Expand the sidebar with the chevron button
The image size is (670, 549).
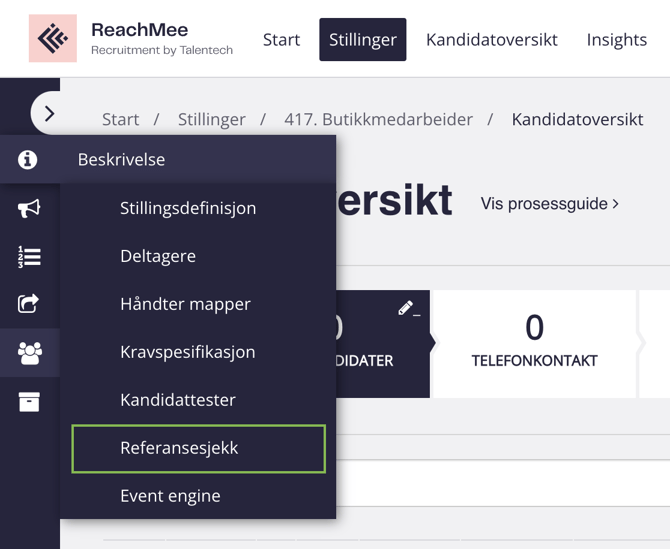[x=50, y=114]
